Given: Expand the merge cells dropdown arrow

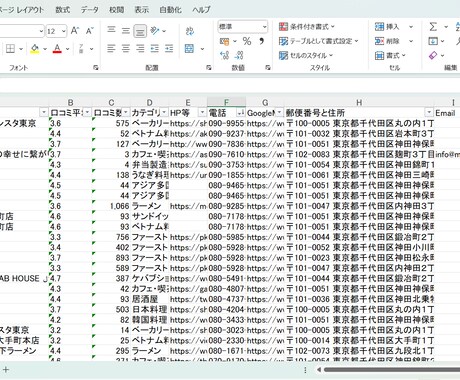Looking at the screenshot, I should point(202,49).
